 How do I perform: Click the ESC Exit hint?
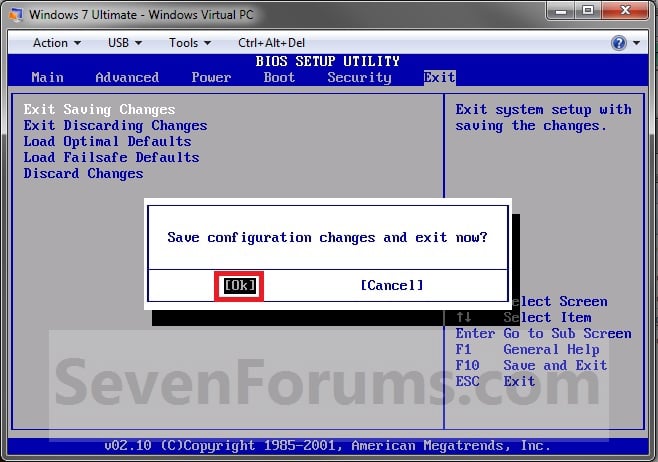coord(496,381)
